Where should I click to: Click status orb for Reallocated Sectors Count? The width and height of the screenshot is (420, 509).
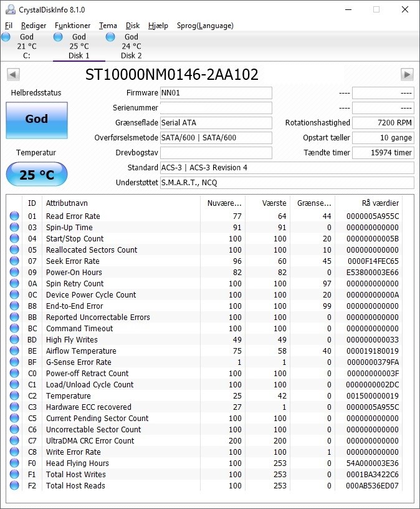(14, 250)
